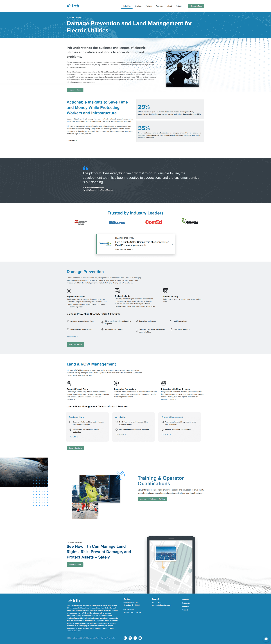Click check icon beside One call ticket management

(68, 329)
